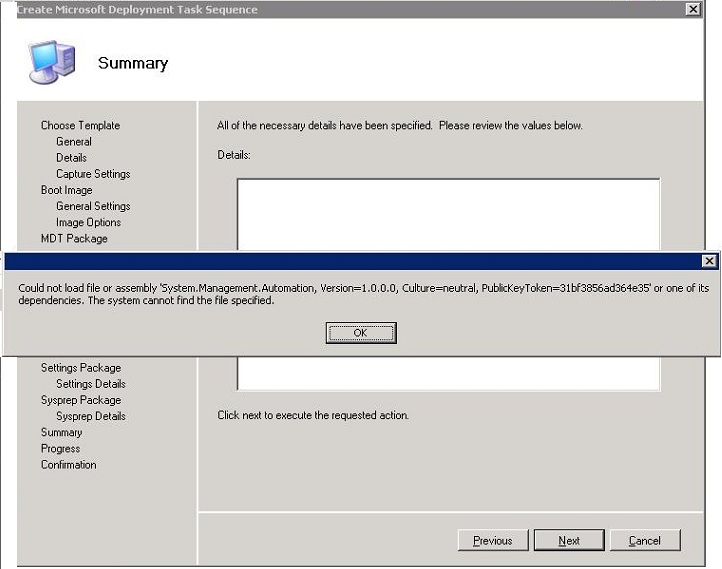The image size is (722, 569).
Task: Open the General step under Choose Template
Action: pyautogui.click(x=74, y=142)
